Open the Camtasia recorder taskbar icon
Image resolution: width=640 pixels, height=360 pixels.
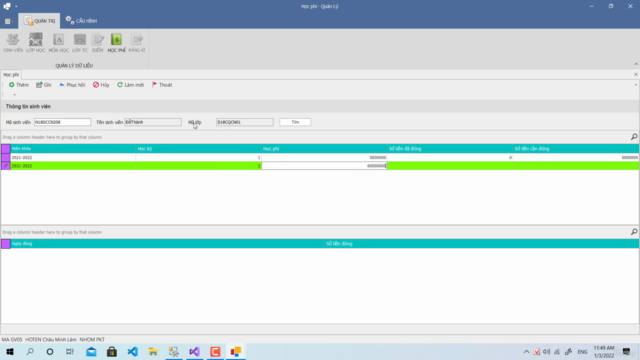(215, 352)
